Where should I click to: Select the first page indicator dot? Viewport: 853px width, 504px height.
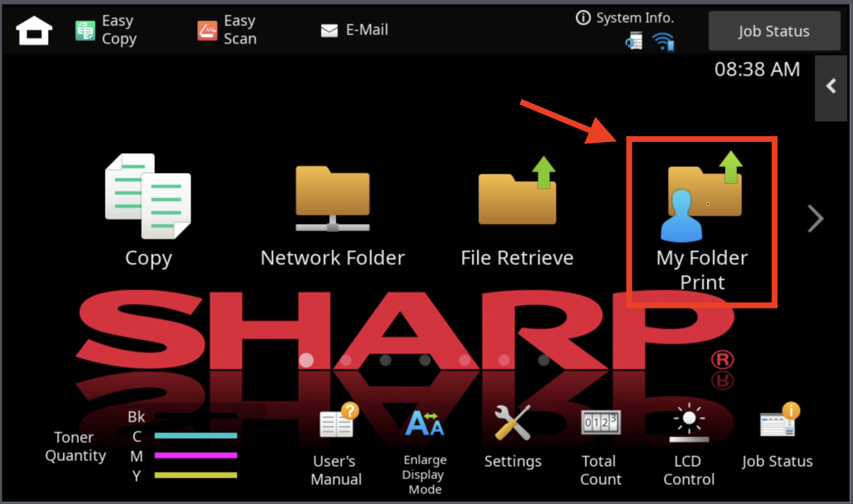pos(306,360)
